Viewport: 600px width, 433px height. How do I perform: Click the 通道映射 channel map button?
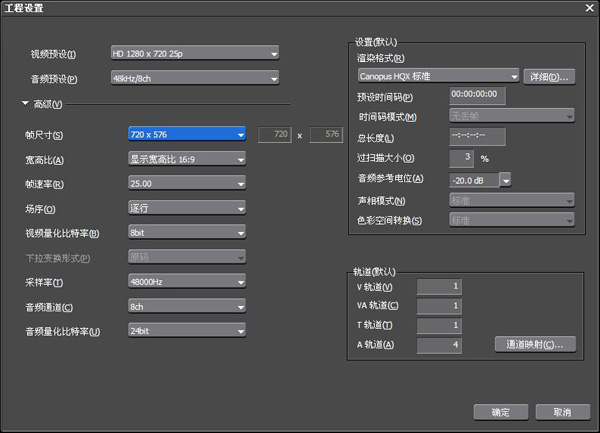(x=535, y=345)
